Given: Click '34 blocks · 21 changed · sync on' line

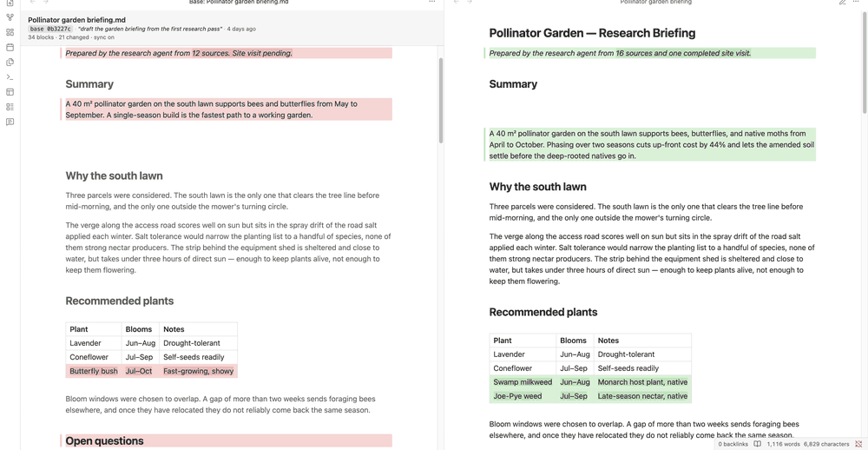Looking at the screenshot, I should (x=71, y=37).
